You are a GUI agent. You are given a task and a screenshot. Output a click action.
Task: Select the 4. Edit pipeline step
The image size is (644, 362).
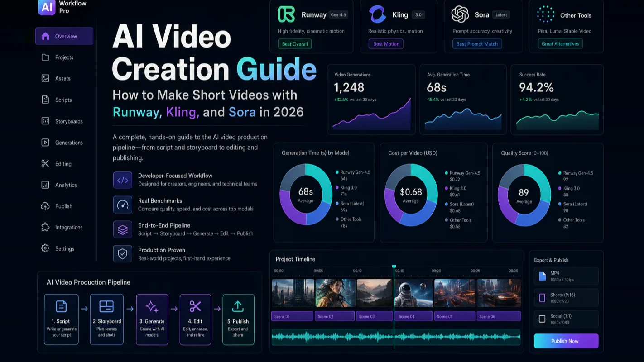pyautogui.click(x=195, y=319)
